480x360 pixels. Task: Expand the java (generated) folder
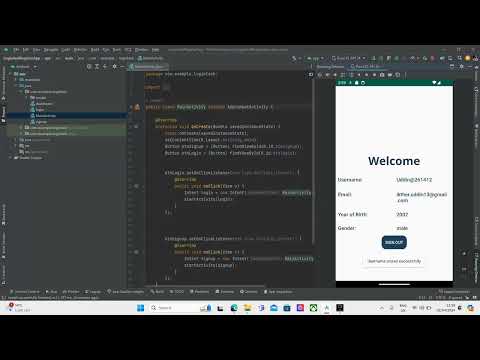[x=16, y=140]
